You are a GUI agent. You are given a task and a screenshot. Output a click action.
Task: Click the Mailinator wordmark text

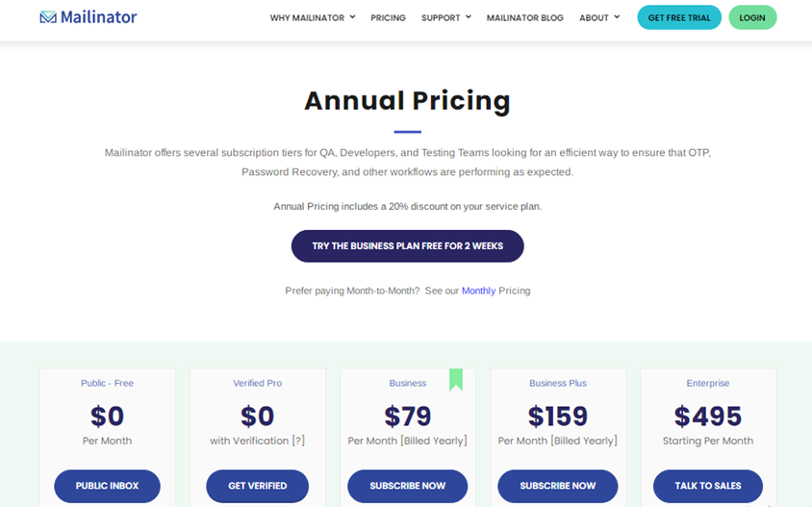pyautogui.click(x=98, y=17)
